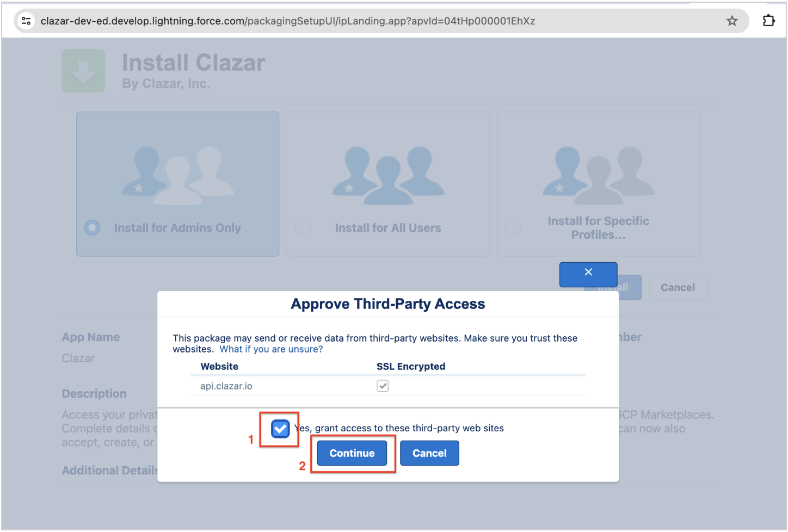Click the 'Yes, grant access' label text
This screenshot has width=788, height=532.
pyautogui.click(x=399, y=428)
